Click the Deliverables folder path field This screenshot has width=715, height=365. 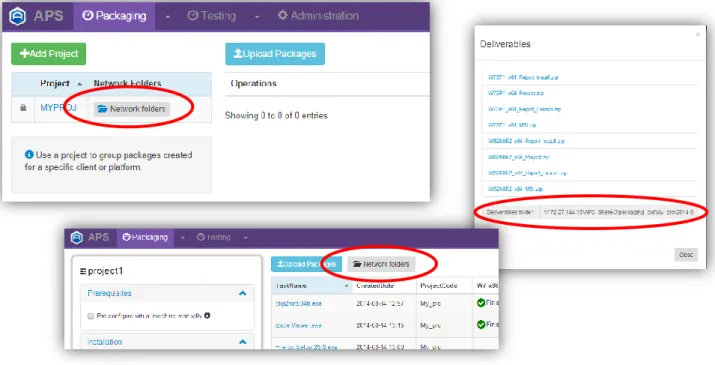point(617,212)
